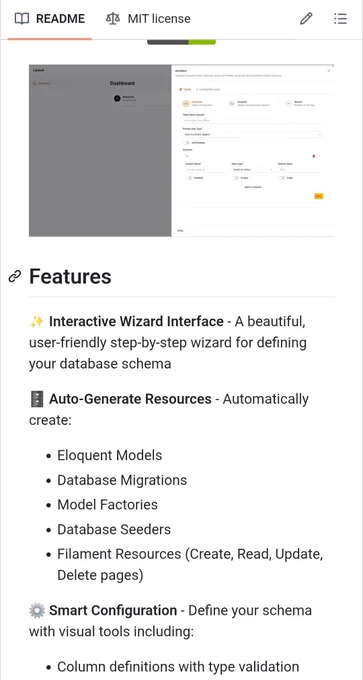
Task: Switch to the MIT license tab
Action: 148,19
